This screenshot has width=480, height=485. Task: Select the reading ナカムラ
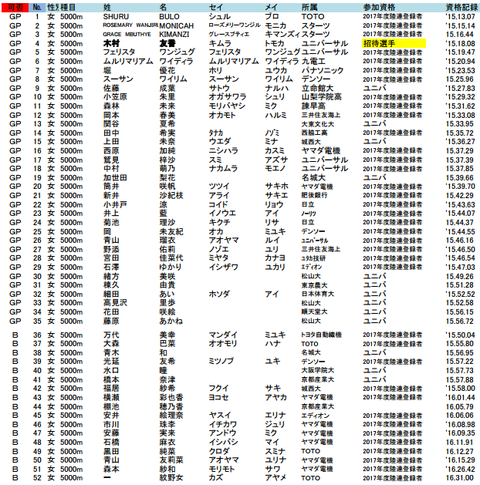[x=223, y=169]
